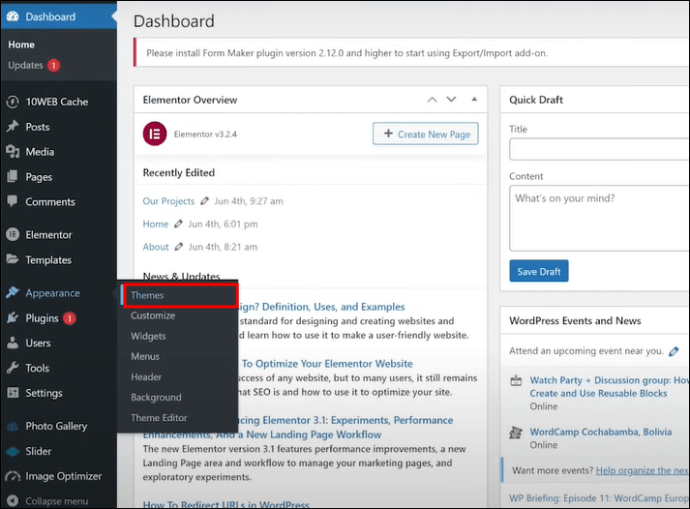Click the Users person icon
The height and width of the screenshot is (509, 690).
13,343
